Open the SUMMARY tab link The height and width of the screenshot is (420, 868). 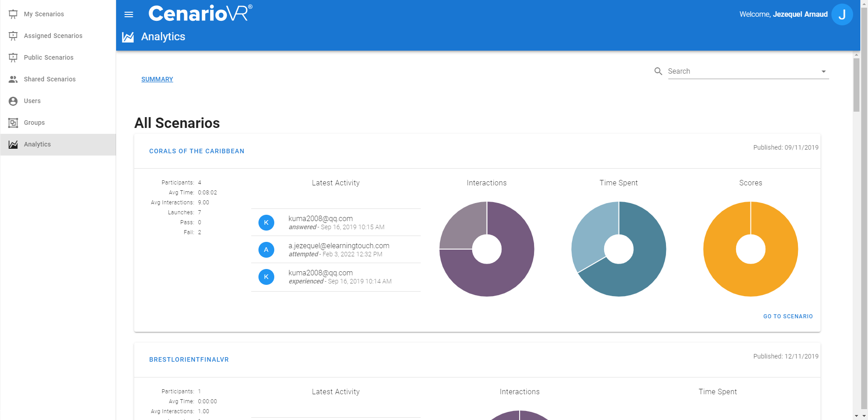[157, 79]
